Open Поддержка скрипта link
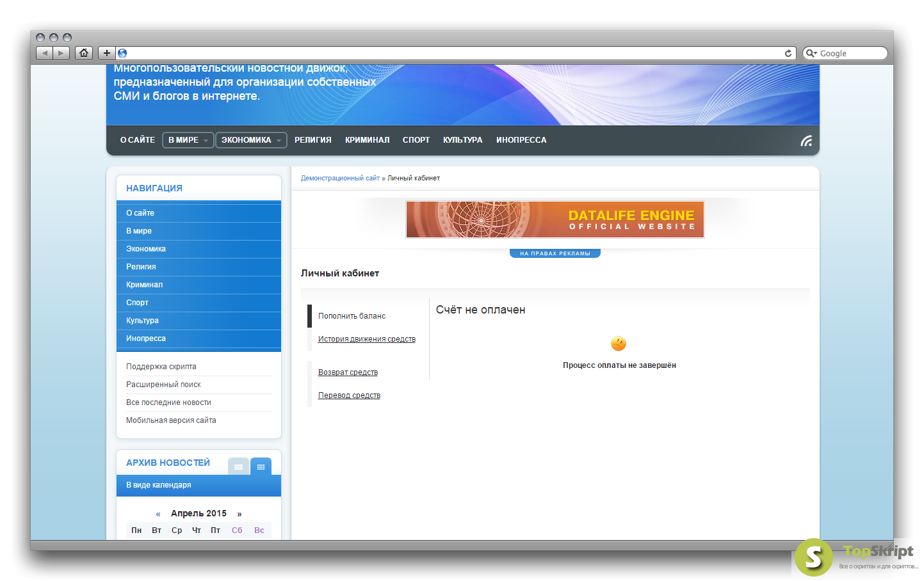 161,367
